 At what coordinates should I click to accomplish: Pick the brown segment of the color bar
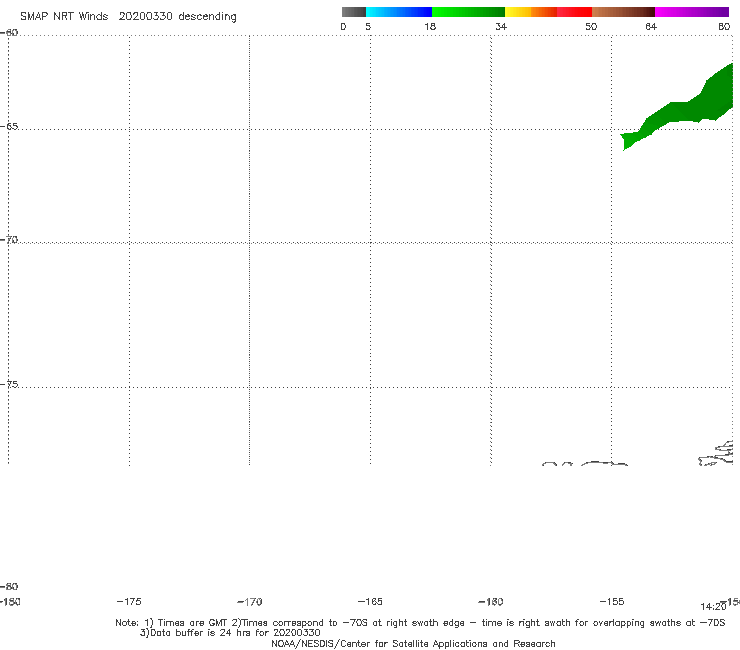[x=623, y=12]
